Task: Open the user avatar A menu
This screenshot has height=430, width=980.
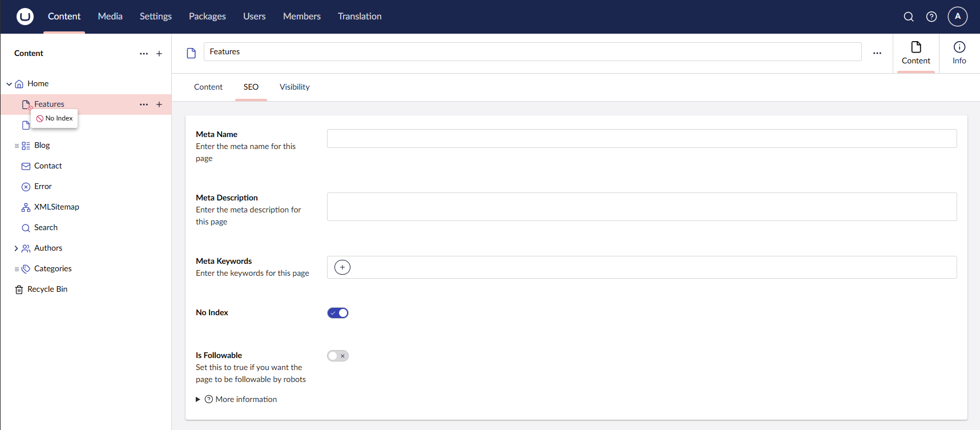Action: click(x=958, y=17)
